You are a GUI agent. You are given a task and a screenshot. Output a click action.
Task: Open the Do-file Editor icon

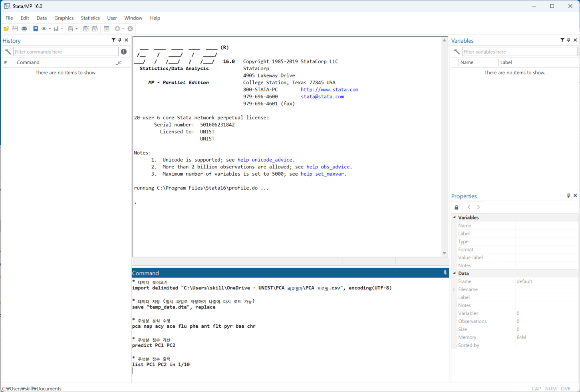pos(71,29)
